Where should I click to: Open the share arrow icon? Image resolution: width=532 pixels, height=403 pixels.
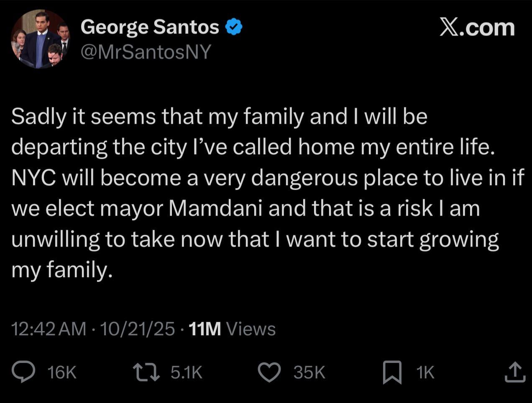514,372
